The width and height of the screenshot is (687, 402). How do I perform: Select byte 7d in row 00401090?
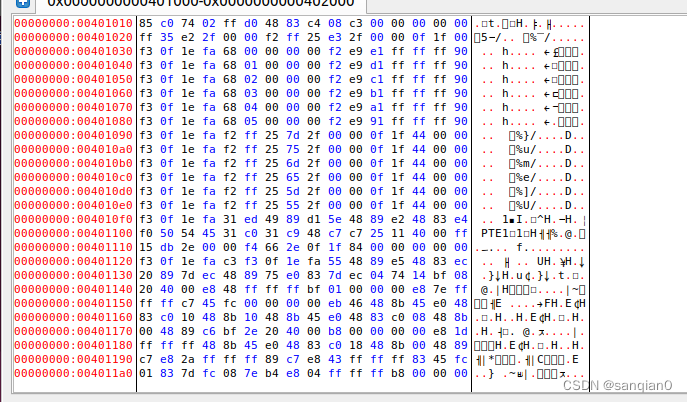coord(293,135)
